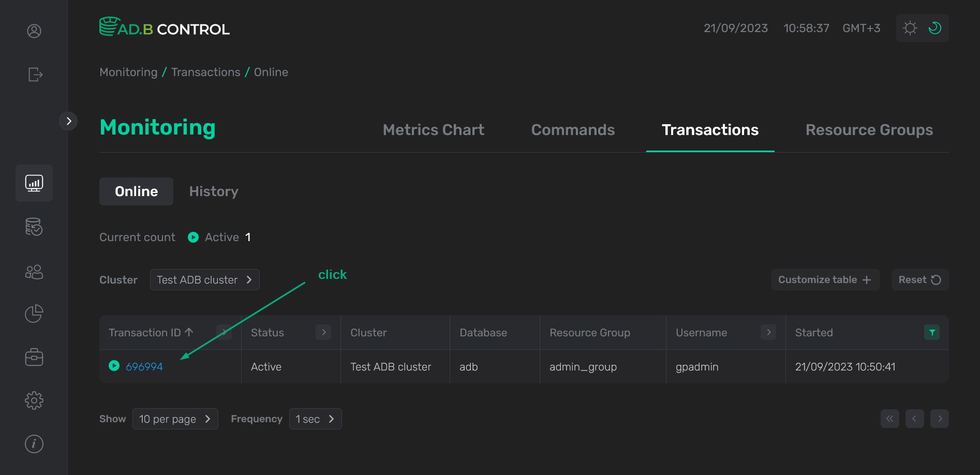The image size is (980, 475).
Task: Open the filter on the Started column
Action: pos(931,332)
